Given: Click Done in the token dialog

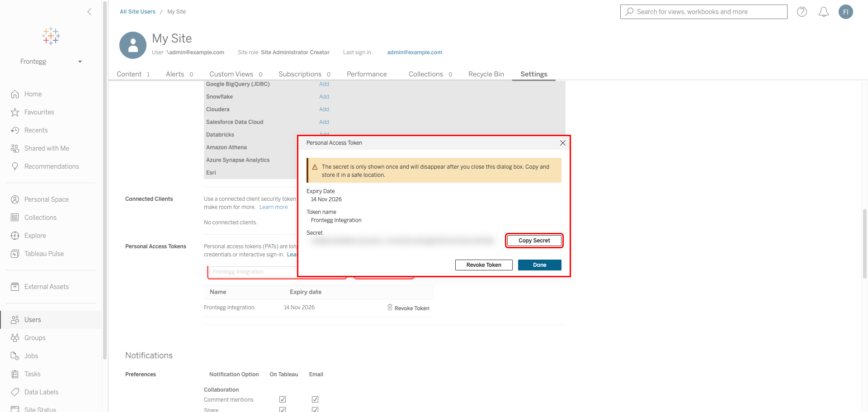Looking at the screenshot, I should (539, 265).
